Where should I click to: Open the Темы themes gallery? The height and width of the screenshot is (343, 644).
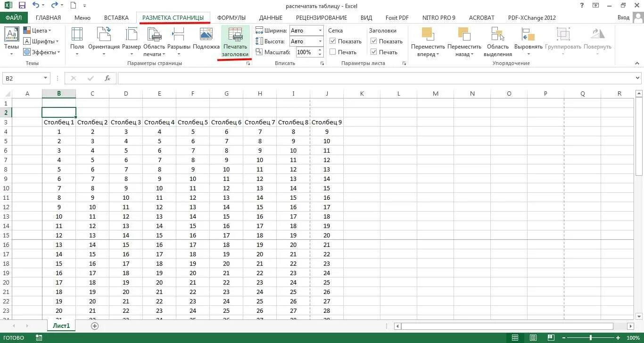pyautogui.click(x=11, y=41)
